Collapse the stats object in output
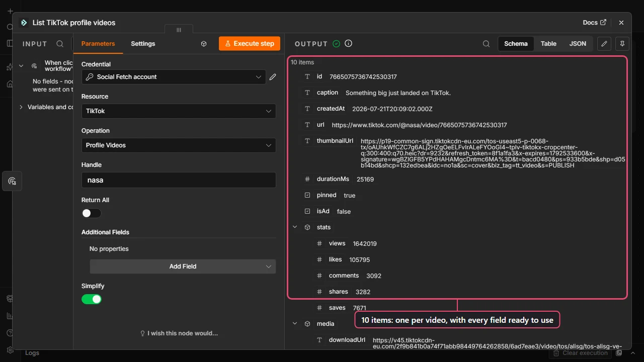The image size is (644, 362). pyautogui.click(x=295, y=227)
